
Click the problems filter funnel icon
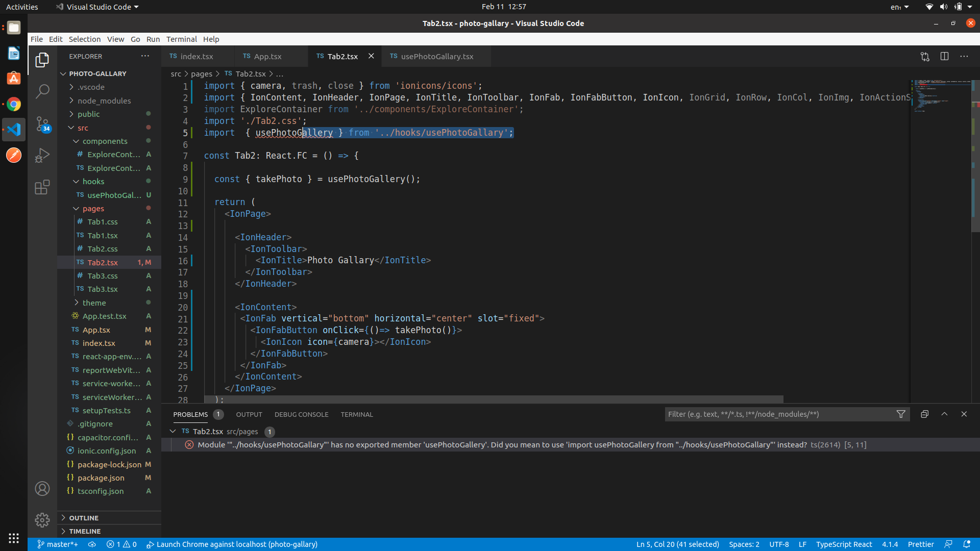[x=901, y=414]
